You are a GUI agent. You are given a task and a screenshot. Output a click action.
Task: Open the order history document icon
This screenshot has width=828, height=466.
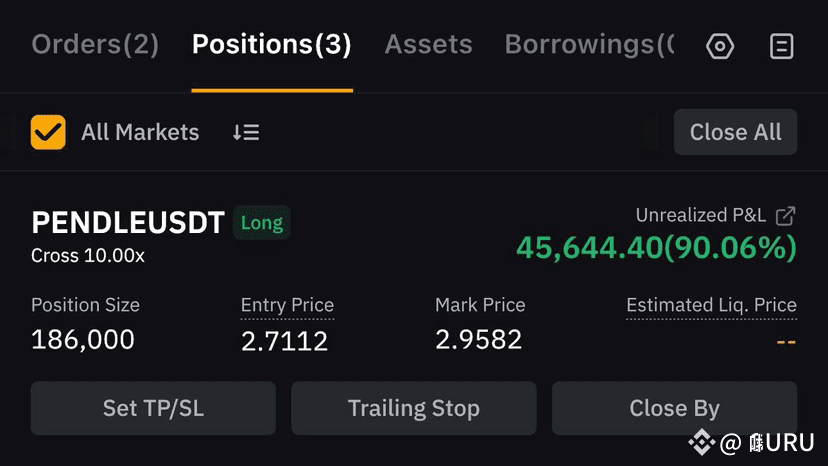[782, 46]
